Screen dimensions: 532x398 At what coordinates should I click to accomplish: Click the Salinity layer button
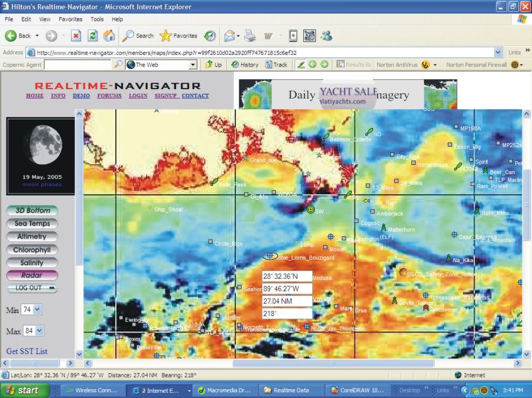[x=33, y=262]
